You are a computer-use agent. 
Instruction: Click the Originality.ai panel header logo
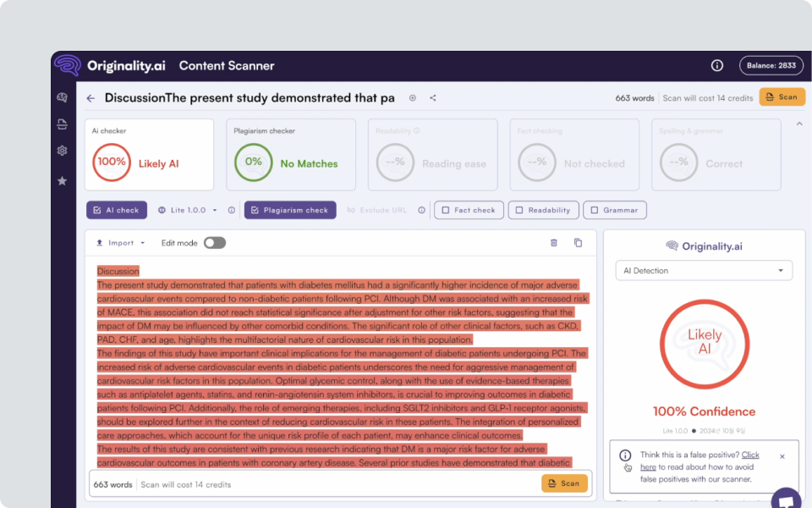click(704, 246)
